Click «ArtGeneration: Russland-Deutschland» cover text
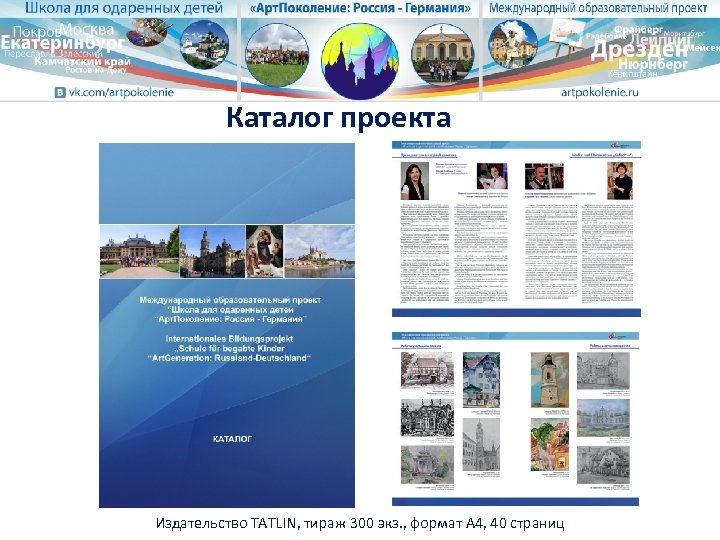The height and width of the screenshot is (540, 720). tap(229, 358)
